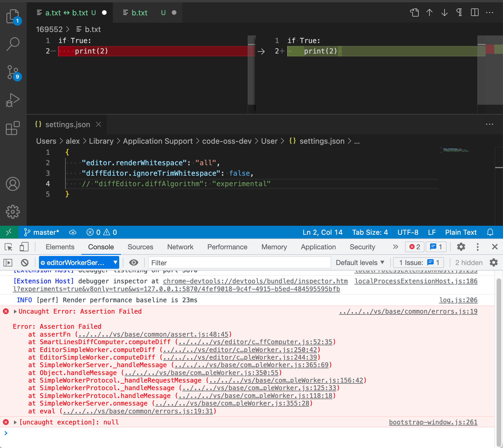
Task: Toggle the console sidebar panel
Action: coord(8,262)
